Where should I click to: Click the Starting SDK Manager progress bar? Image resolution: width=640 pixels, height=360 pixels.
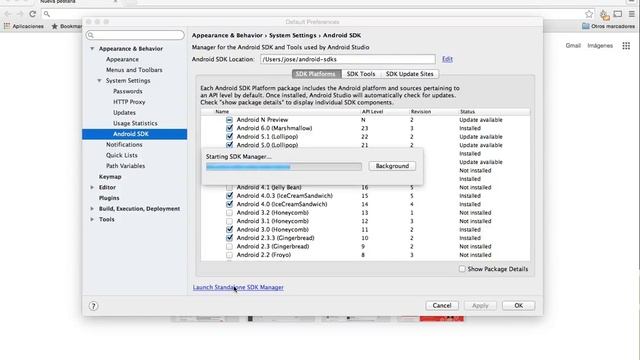point(284,167)
